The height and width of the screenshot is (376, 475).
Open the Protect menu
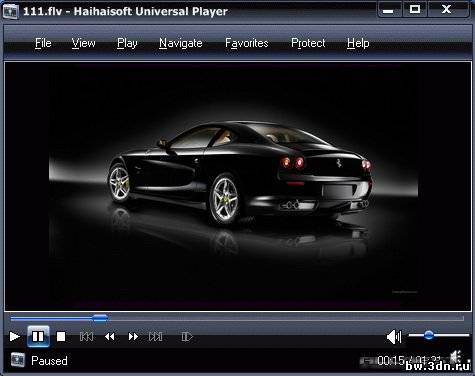click(x=308, y=43)
